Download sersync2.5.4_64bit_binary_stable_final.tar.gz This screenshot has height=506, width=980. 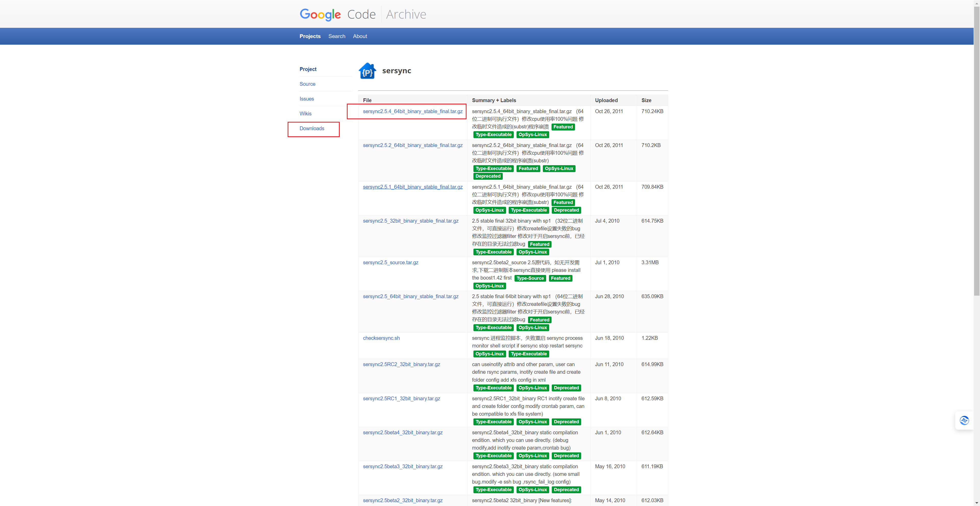pos(412,112)
